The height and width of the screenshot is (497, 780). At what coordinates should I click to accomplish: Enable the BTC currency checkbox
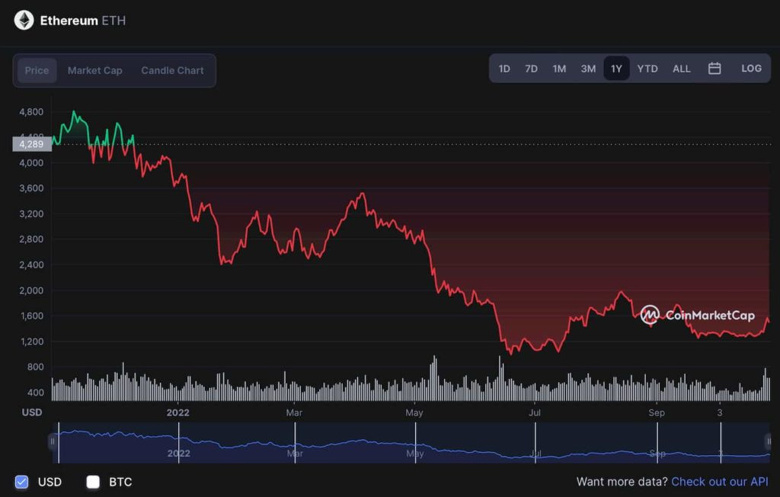(93, 482)
